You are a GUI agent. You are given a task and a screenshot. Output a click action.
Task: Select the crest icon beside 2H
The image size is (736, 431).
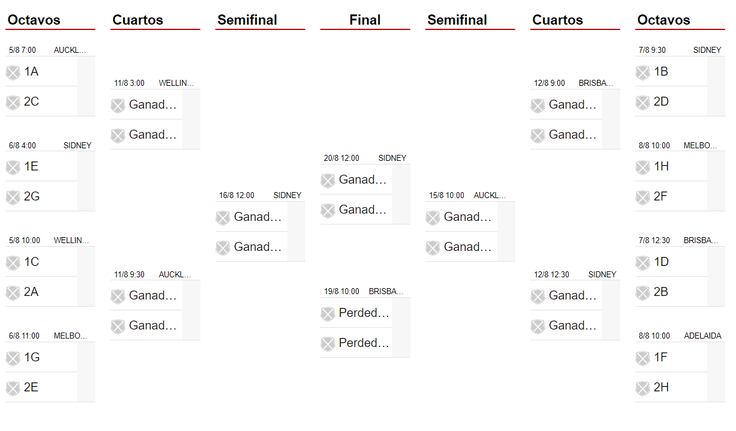[643, 388]
